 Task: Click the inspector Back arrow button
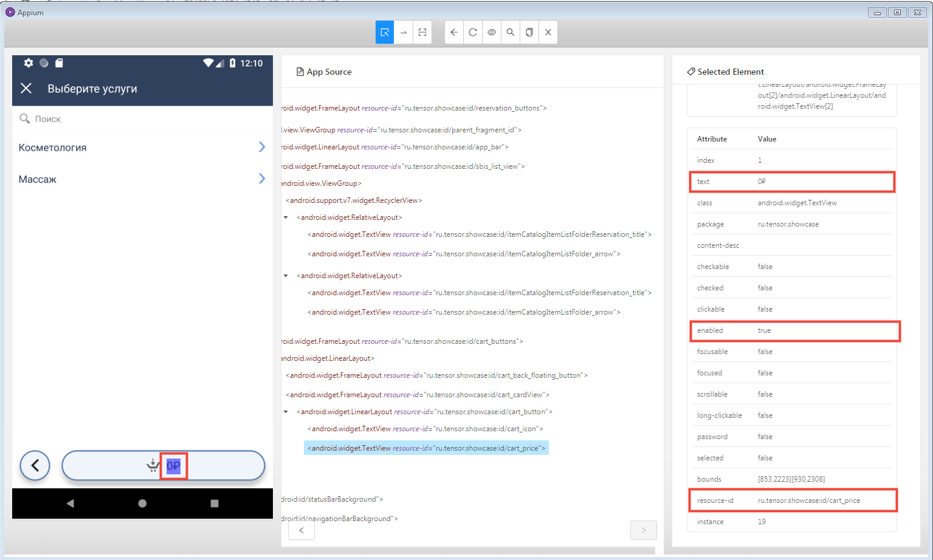[x=454, y=32]
